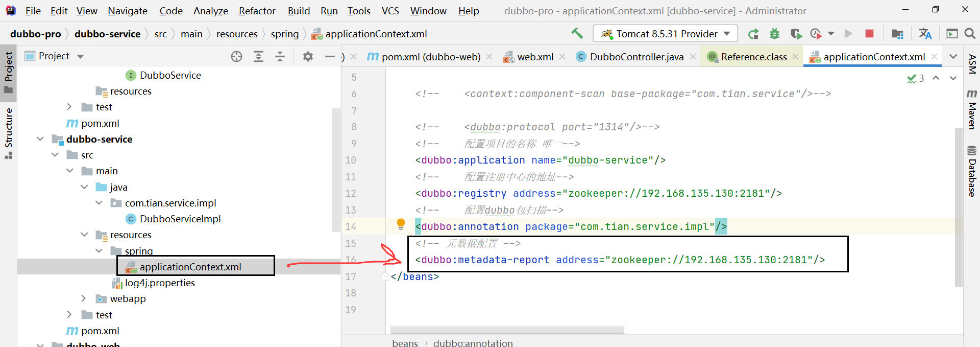The width and height of the screenshot is (980, 347).
Task: Go to previous highlighted problem arrow
Action: click(x=936, y=78)
